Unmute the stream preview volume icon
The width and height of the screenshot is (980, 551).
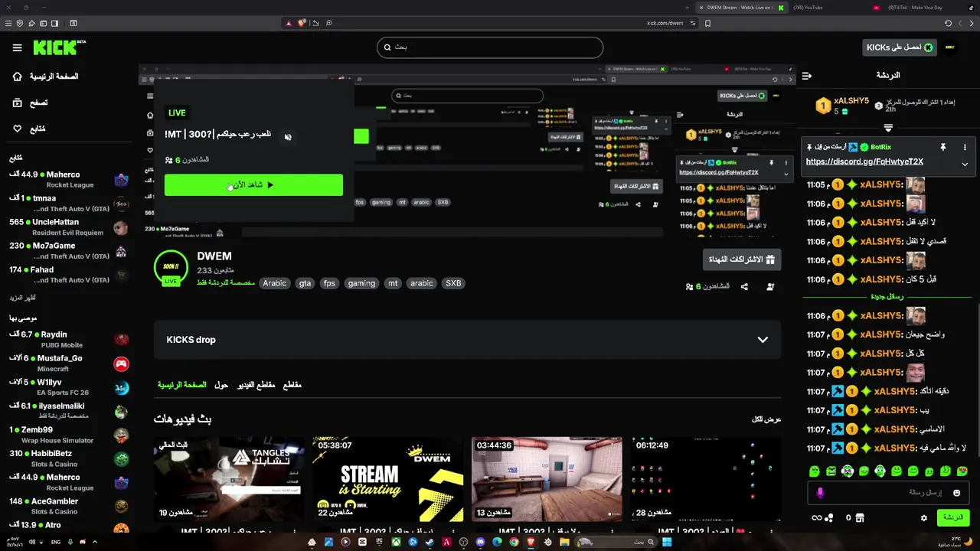(x=288, y=137)
